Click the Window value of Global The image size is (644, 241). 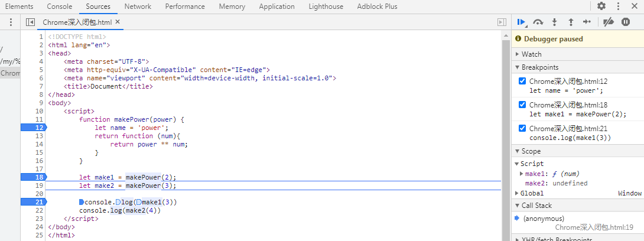pos(630,193)
